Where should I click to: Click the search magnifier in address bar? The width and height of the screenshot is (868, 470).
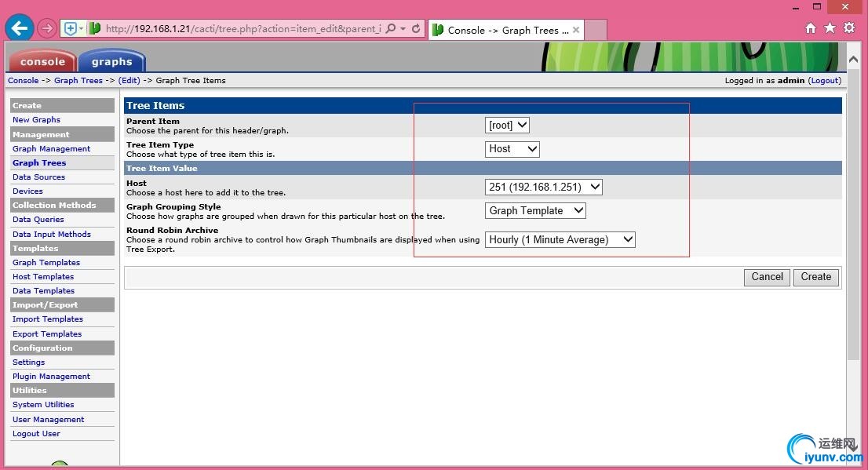point(391,28)
